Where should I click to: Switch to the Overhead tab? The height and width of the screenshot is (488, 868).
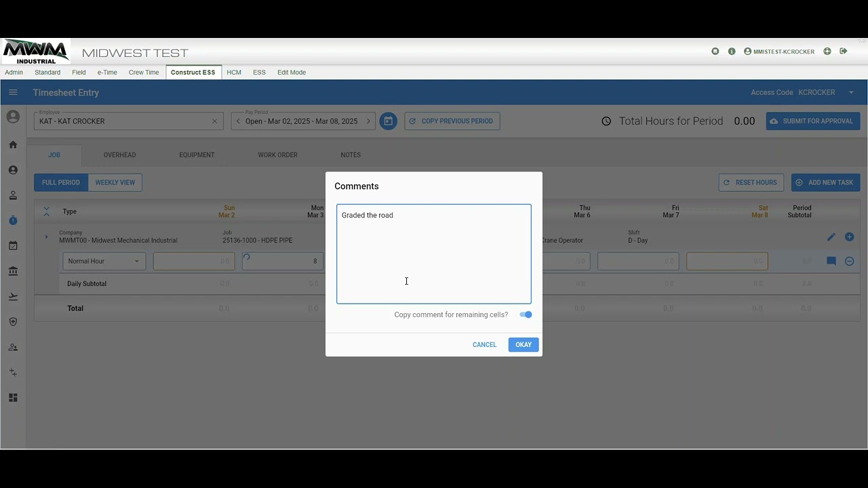click(x=119, y=155)
